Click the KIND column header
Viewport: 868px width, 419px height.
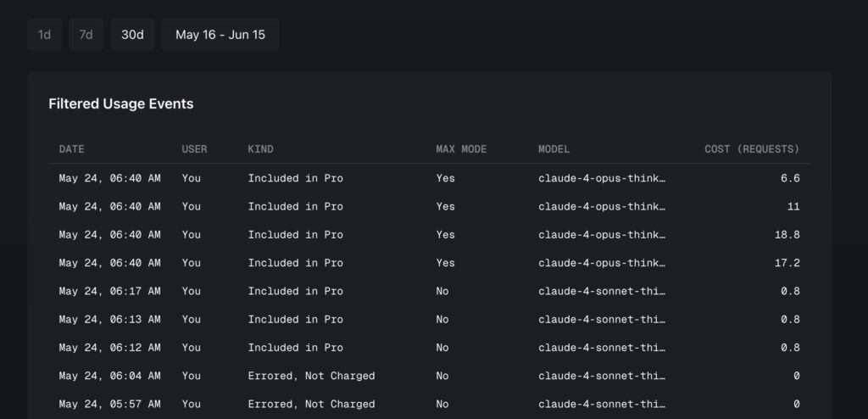[x=261, y=149]
